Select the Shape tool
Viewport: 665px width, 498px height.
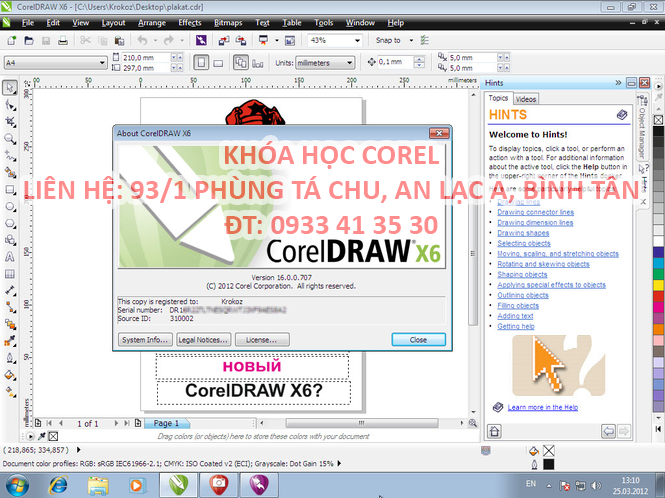[10, 105]
